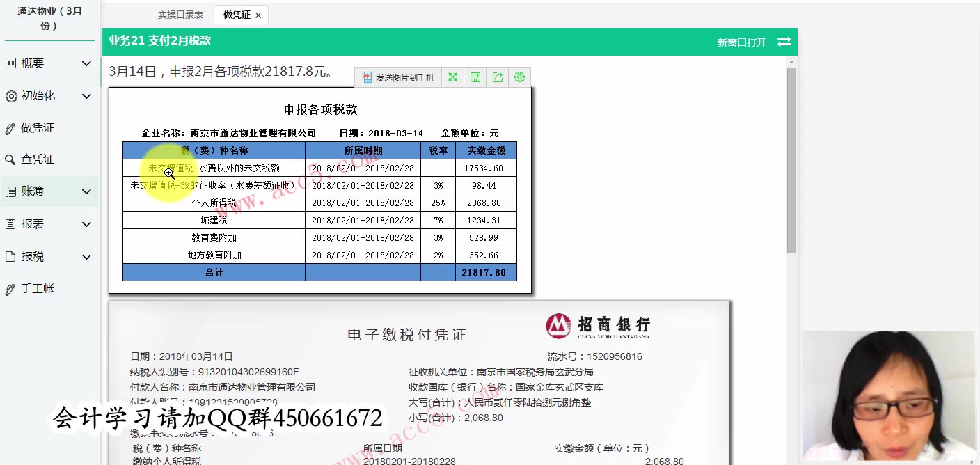Click the pencil icon next to 做凭证
Image resolution: width=980 pixels, height=465 pixels.
(x=10, y=127)
